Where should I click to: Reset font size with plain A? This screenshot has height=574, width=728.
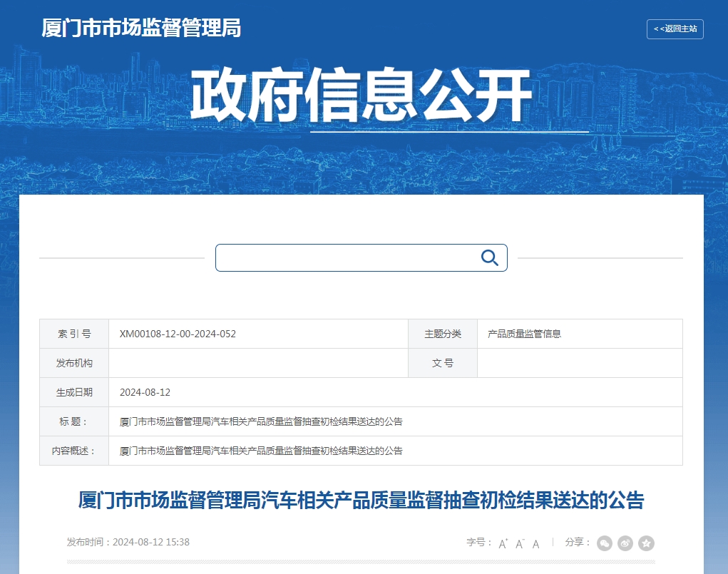pos(535,544)
